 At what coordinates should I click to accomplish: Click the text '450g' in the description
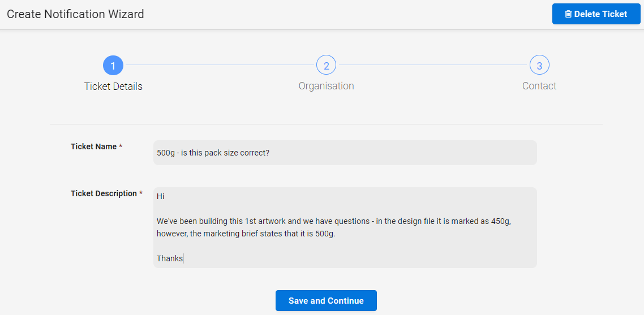point(501,221)
